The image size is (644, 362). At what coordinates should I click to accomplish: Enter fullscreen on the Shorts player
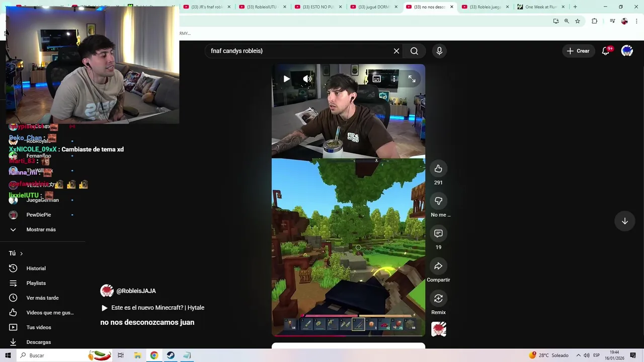[412, 79]
